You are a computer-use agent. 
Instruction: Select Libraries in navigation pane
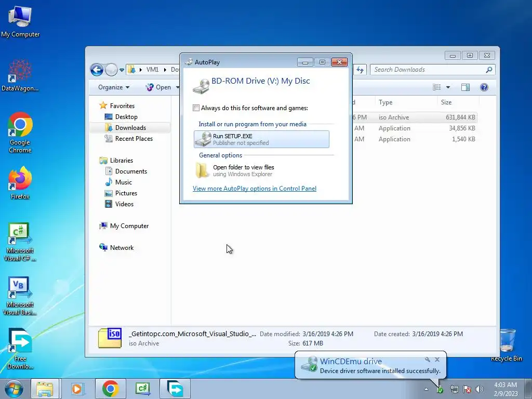tap(116, 160)
